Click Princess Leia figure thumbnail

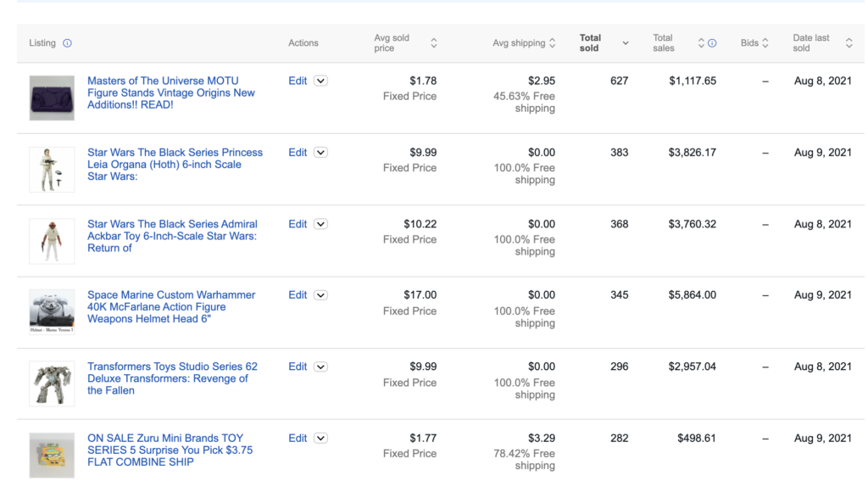(52, 170)
